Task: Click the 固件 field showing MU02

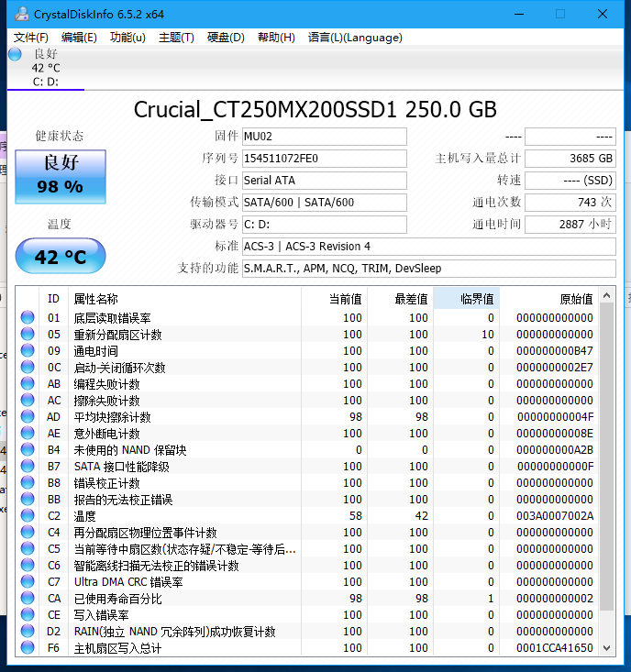Action: [x=325, y=137]
